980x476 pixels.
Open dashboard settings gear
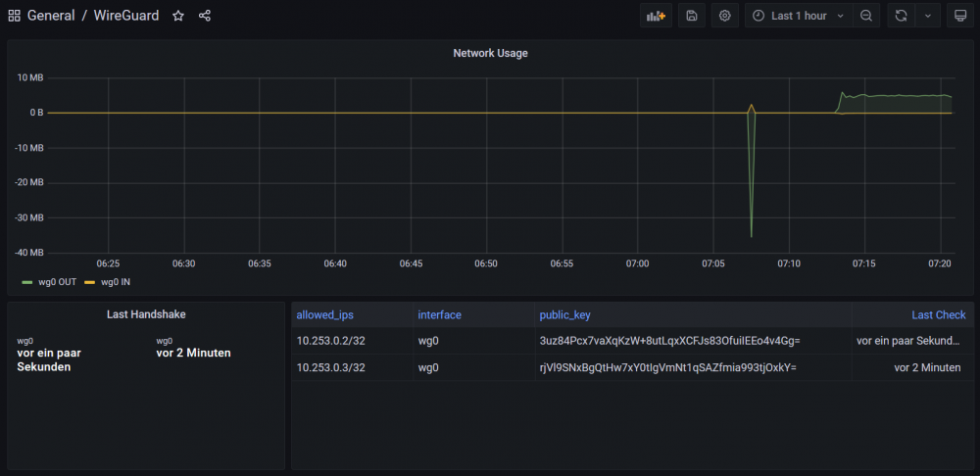click(724, 16)
